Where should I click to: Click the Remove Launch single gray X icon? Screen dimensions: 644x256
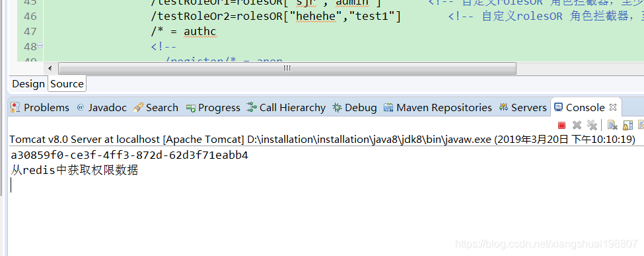577,125
